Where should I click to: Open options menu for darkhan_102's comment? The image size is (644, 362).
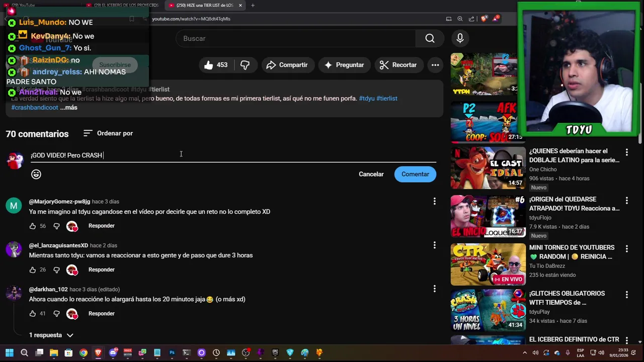tap(435, 289)
